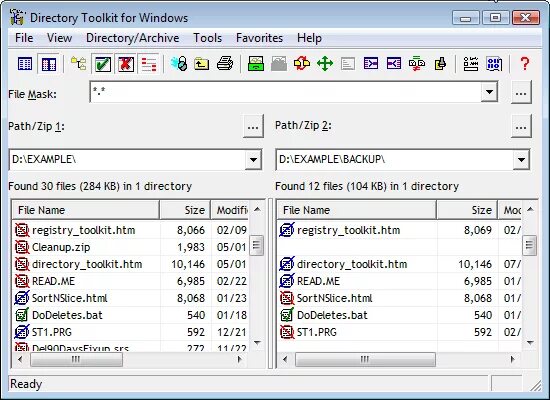The image size is (550, 400).
Task: Switch to the dual-pane compare view icon
Action: pos(49,64)
